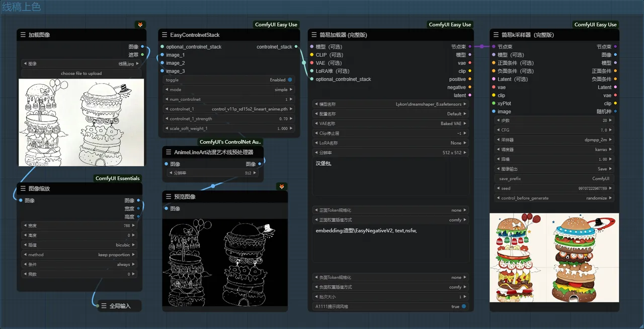Click the 图像缩放 node menu icon
Image resolution: width=644 pixels, height=329 pixels.
[23, 188]
